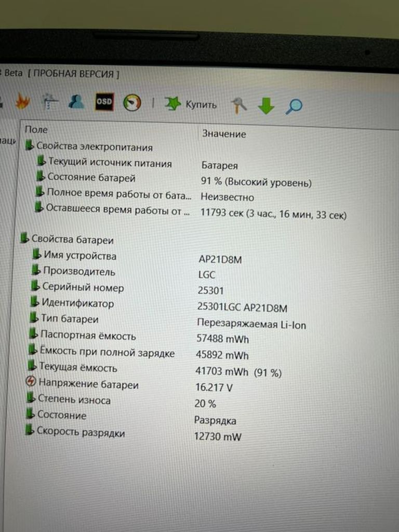
Task: Click the green star icon beside Купить
Action: tap(172, 103)
